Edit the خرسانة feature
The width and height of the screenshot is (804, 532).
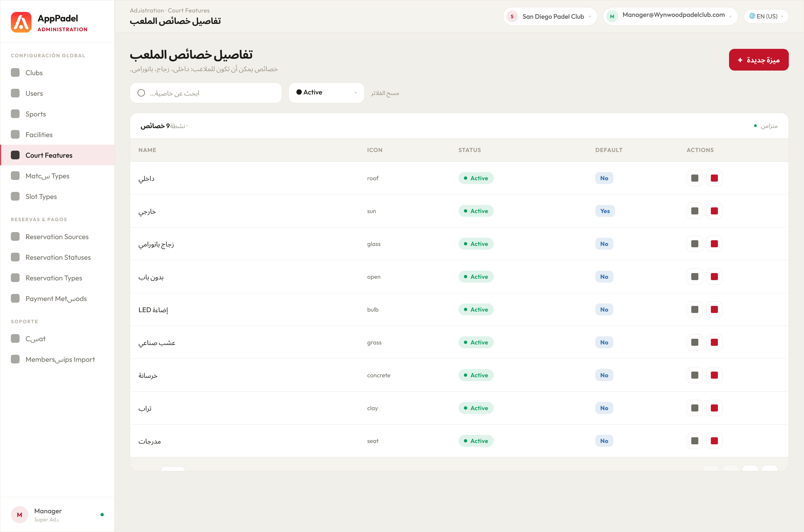click(695, 375)
